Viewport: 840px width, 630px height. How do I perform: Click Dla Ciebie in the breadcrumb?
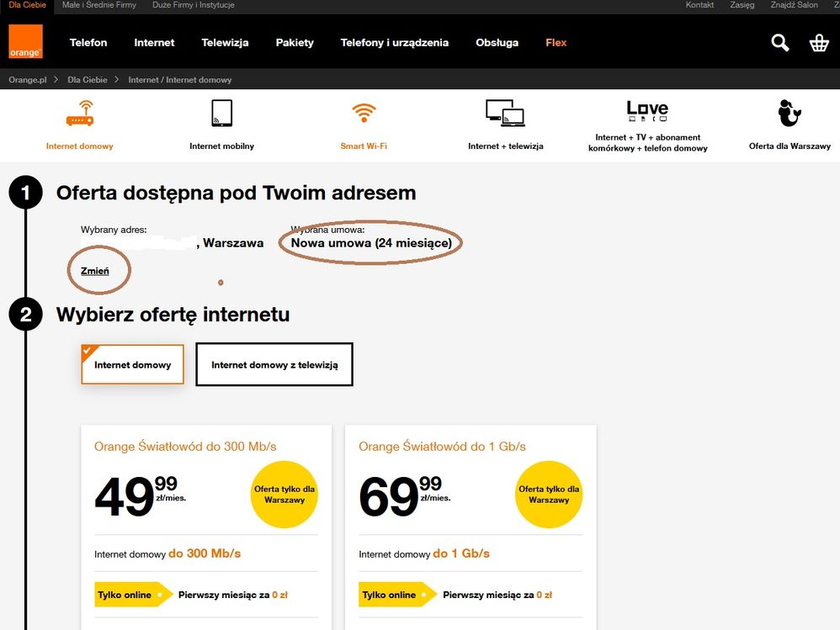point(88,80)
